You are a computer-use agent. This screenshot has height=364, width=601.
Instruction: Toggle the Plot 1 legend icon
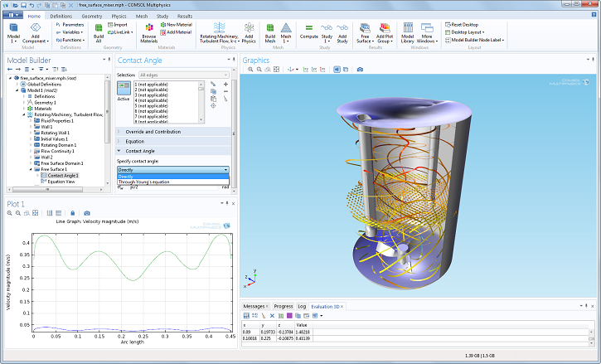(58, 213)
